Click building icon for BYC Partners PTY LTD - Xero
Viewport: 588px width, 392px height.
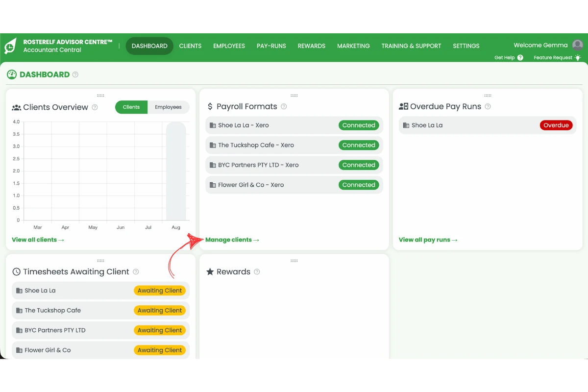[213, 165]
